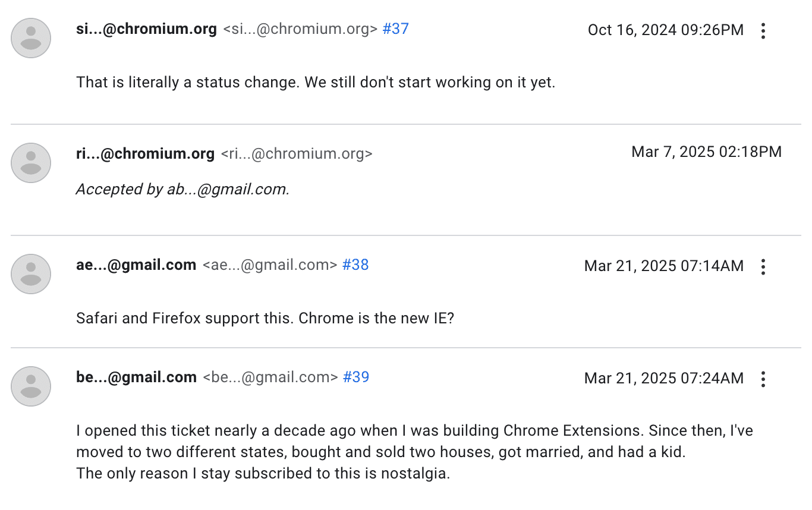The width and height of the screenshot is (812, 510).
Task: Click avatar of be...@gmail.com commenter
Action: (x=31, y=386)
